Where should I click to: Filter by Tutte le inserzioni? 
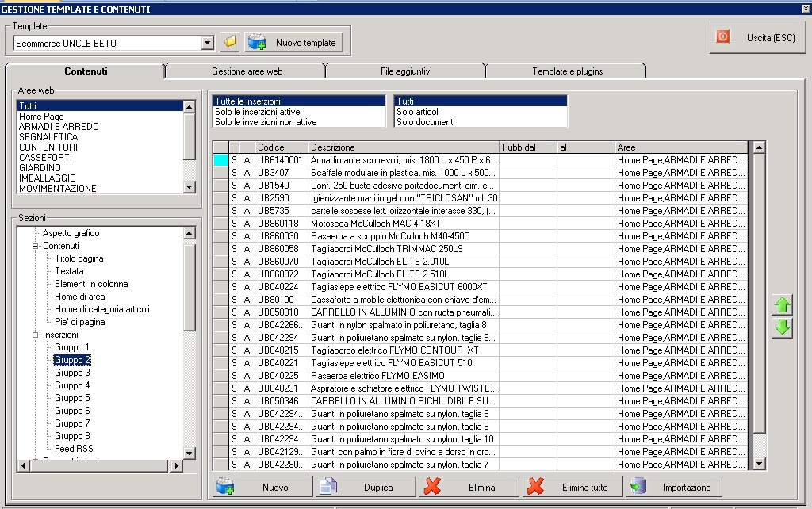click(299, 101)
